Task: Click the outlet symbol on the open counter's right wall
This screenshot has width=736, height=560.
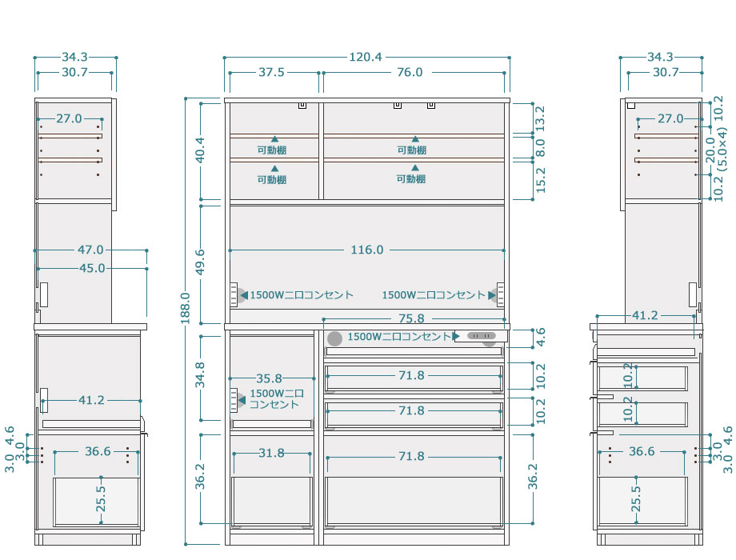Action: click(500, 294)
